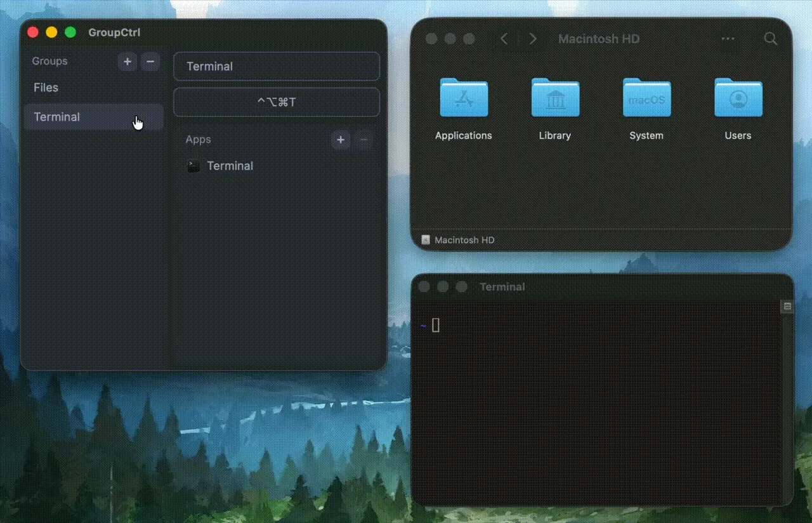Click the small icon atop the Terminal window's scrollbar
Viewport: 812px width, 523px height.
click(x=787, y=307)
